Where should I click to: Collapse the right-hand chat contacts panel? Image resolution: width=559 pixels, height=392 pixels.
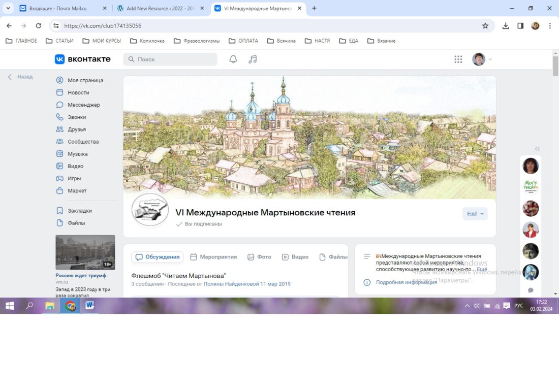coord(537,149)
